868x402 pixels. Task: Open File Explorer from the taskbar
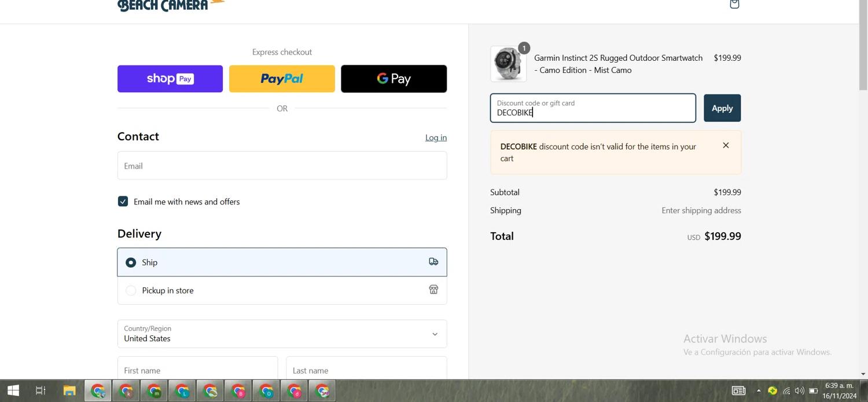[69, 391]
